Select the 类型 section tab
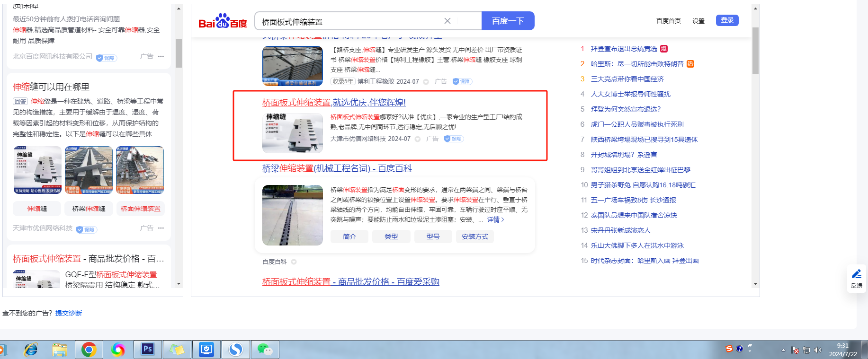Screen dimensions: 868x359 point(391,236)
